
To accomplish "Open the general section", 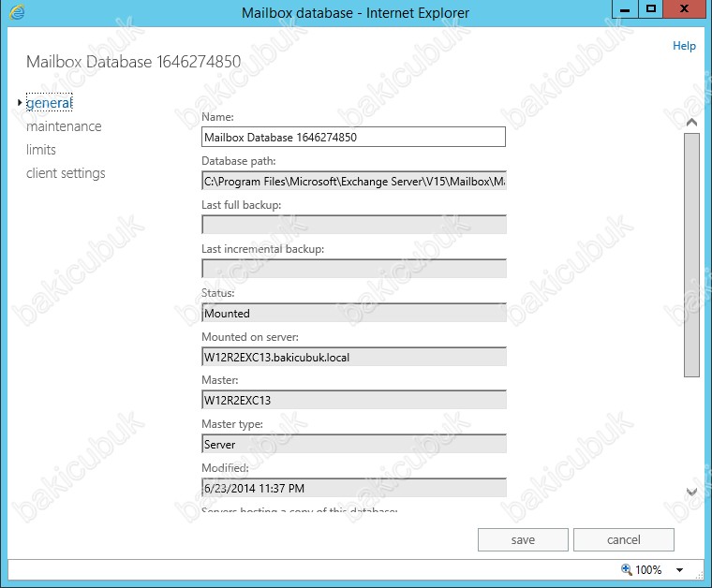I will [49, 103].
